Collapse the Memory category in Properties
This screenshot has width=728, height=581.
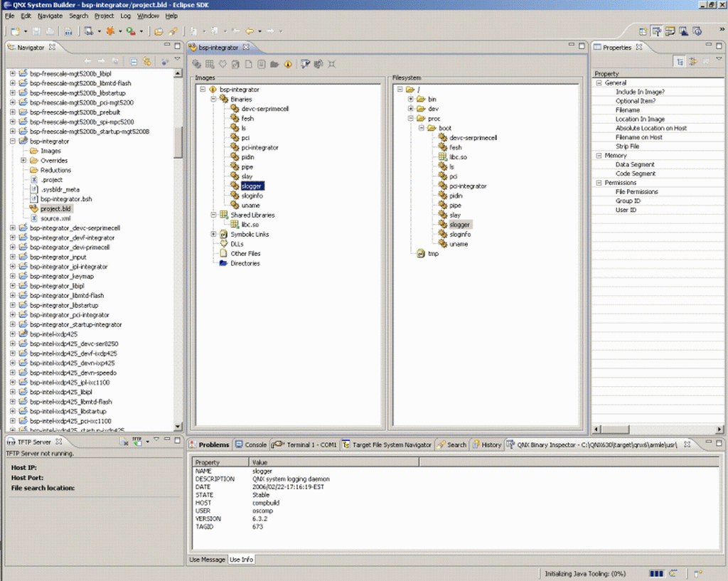point(599,156)
